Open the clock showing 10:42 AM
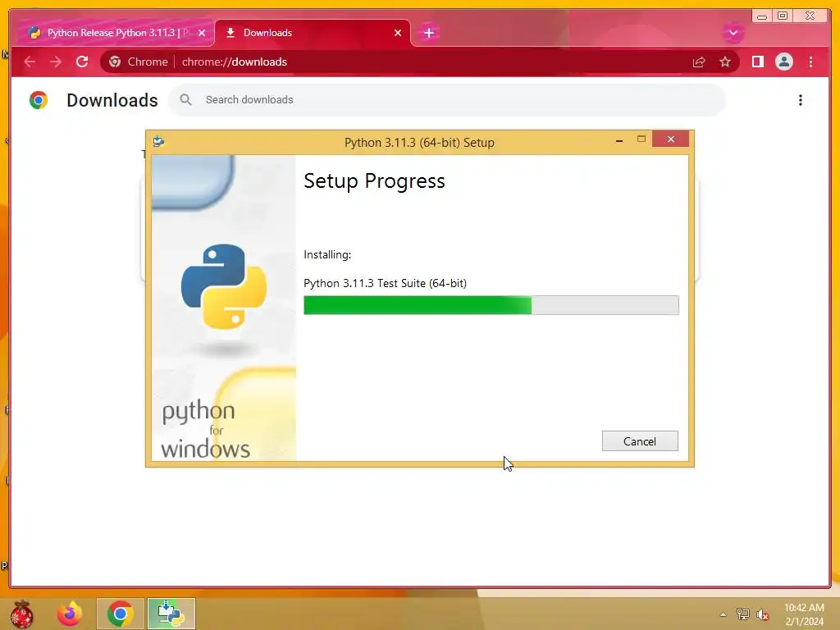The width and height of the screenshot is (840, 630). 804,614
